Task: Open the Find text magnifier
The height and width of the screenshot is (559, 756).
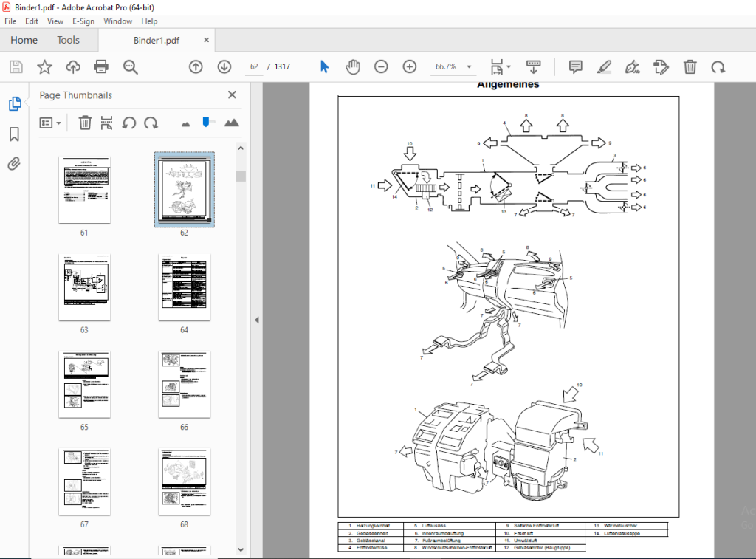Action: pos(130,67)
